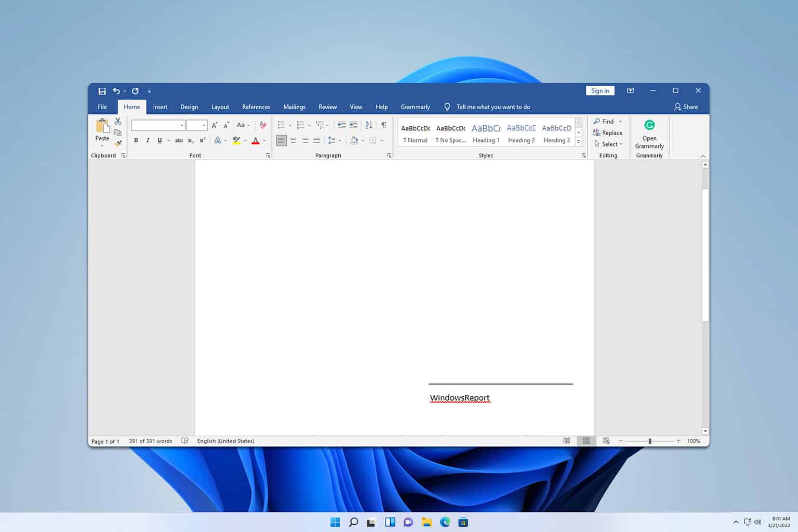This screenshot has height=532, width=798.
Task: Cut selection with scissors icon
Action: [x=118, y=121]
